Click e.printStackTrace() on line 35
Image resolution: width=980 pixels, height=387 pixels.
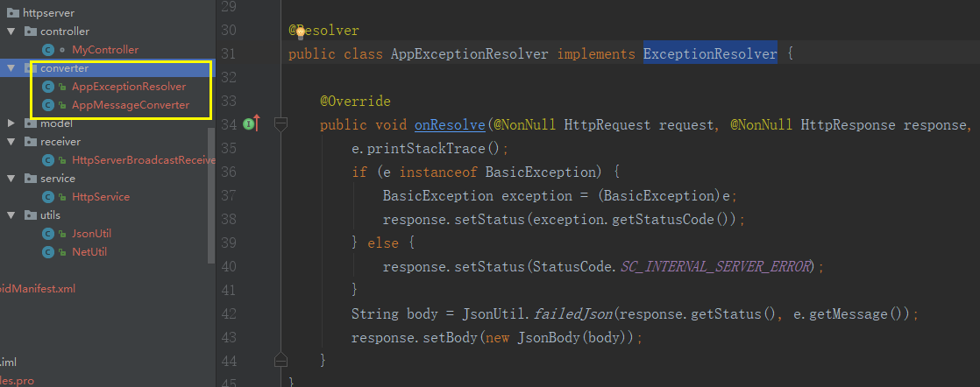click(x=427, y=149)
